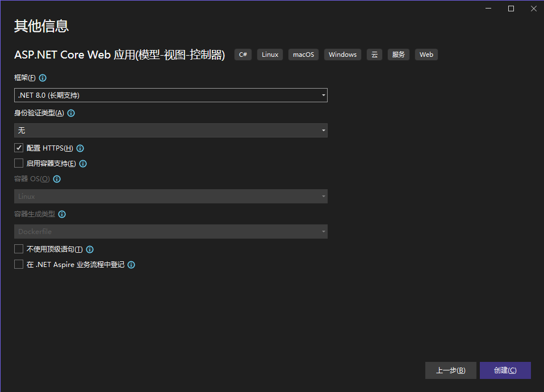The image size is (544, 392).
Task: Minimize the dialog window
Action: 488,9
